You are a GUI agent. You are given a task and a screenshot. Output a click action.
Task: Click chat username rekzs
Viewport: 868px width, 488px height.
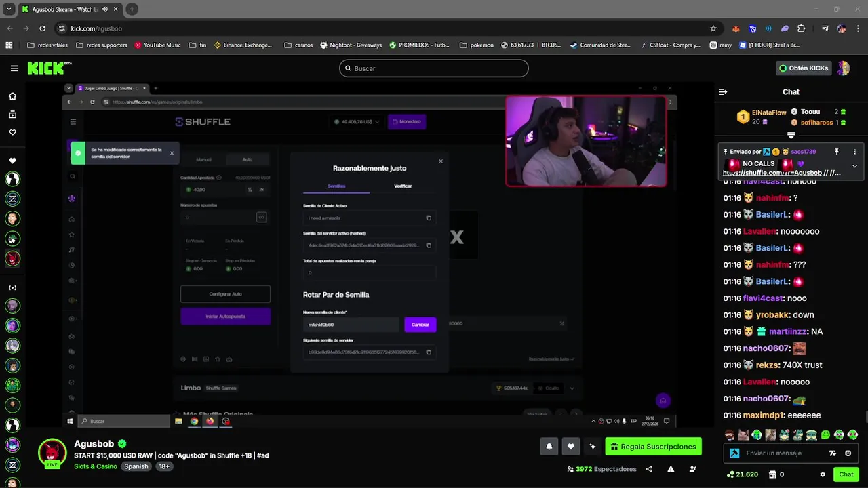[767, 365]
